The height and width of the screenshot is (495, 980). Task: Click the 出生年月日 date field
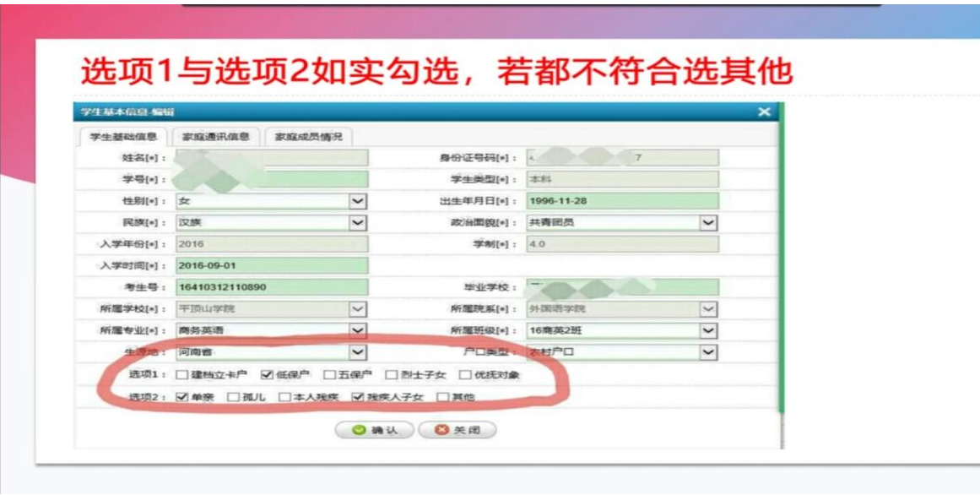tap(621, 201)
